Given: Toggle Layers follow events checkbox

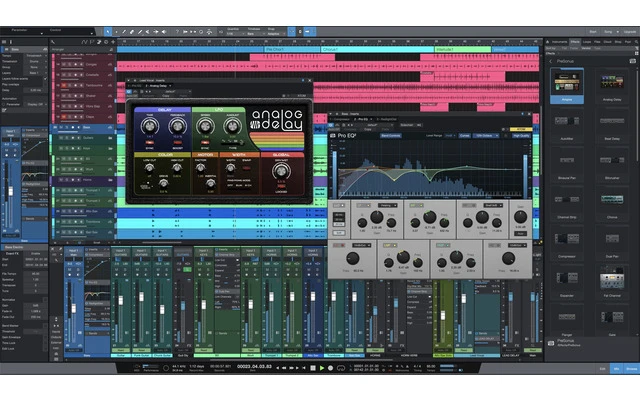Looking at the screenshot, I should [45, 78].
